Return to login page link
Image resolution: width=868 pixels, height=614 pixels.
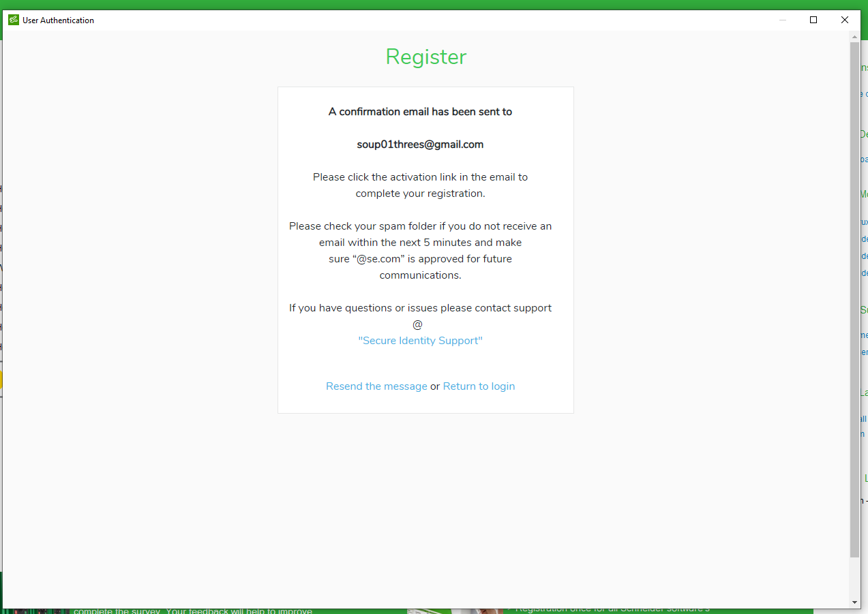[479, 386]
